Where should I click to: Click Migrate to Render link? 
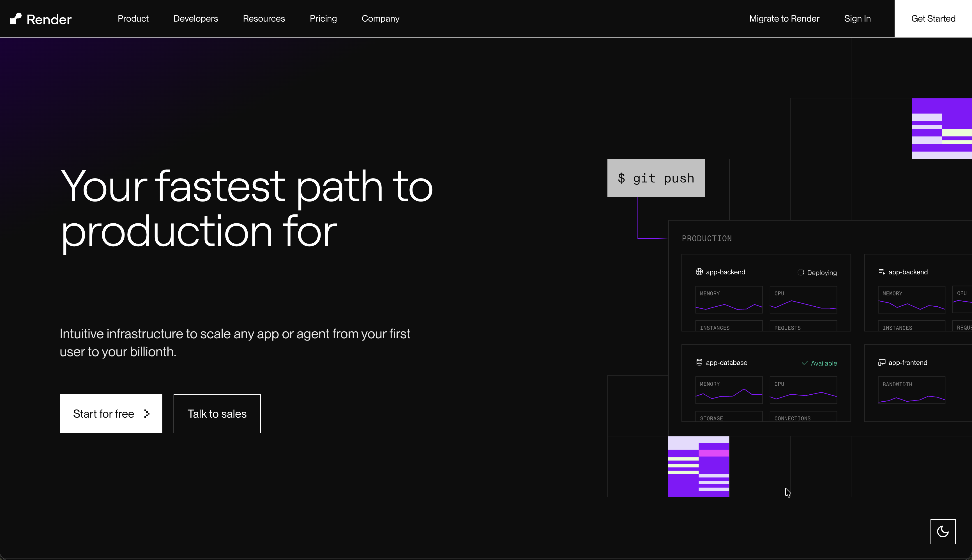point(784,18)
